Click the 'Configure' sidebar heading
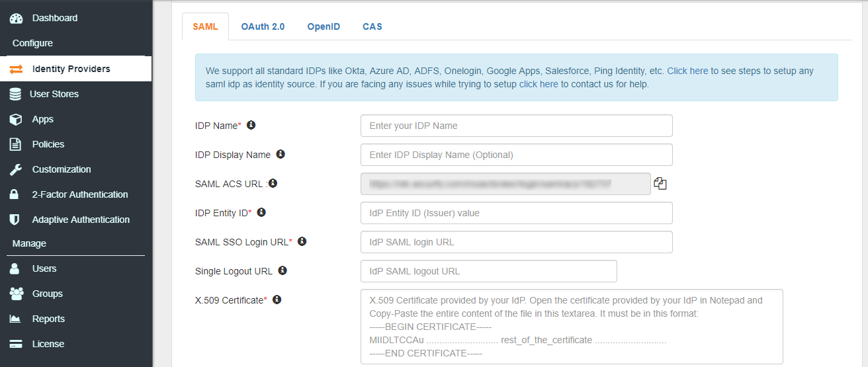The height and width of the screenshot is (367, 868). click(32, 43)
